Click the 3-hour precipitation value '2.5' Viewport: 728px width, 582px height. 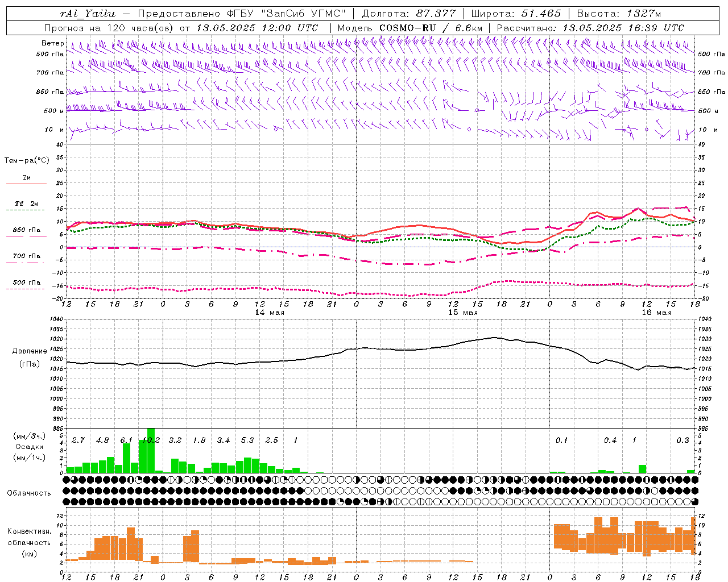pos(272,440)
